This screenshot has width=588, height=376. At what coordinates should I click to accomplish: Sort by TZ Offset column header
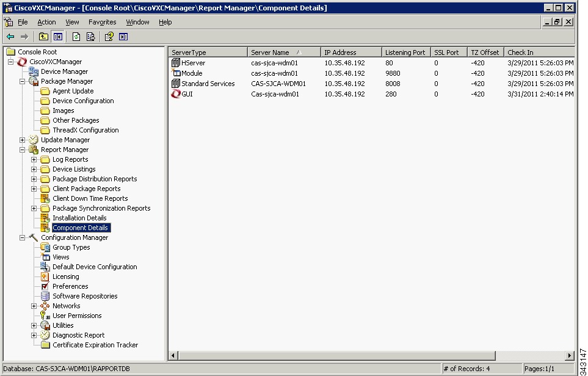click(486, 52)
